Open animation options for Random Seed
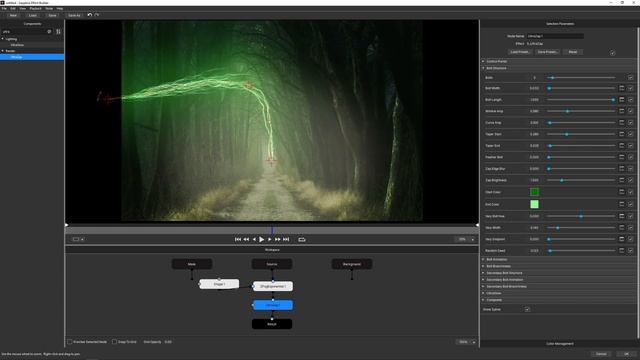Image resolution: width=640 pixels, height=360 pixels. point(622,251)
